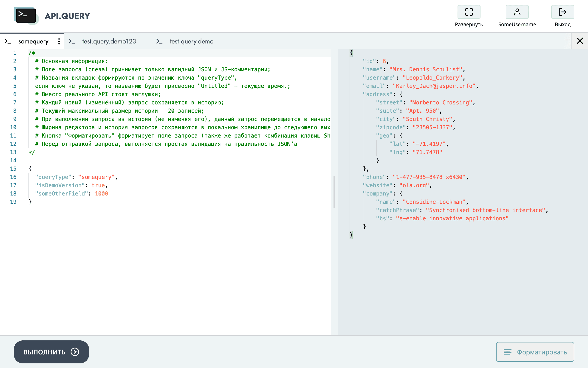Open the three-dot menu on somequery tab
This screenshot has height=368, width=588.
point(59,41)
